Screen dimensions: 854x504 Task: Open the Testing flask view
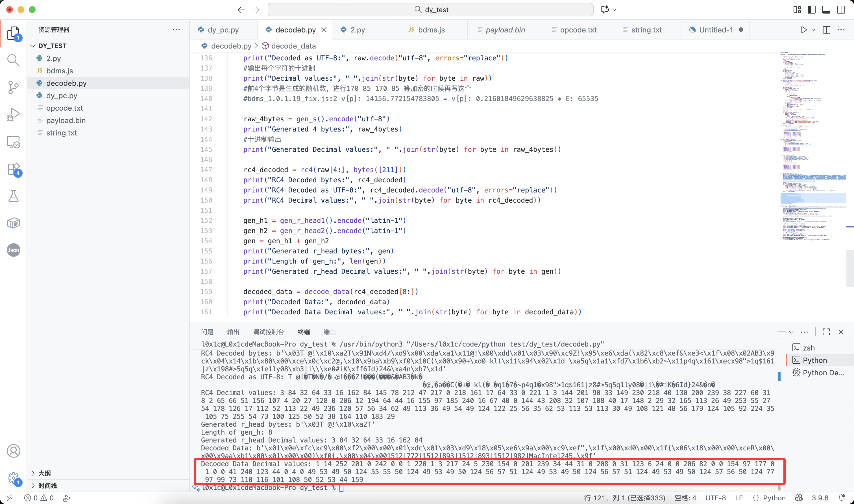point(13,196)
